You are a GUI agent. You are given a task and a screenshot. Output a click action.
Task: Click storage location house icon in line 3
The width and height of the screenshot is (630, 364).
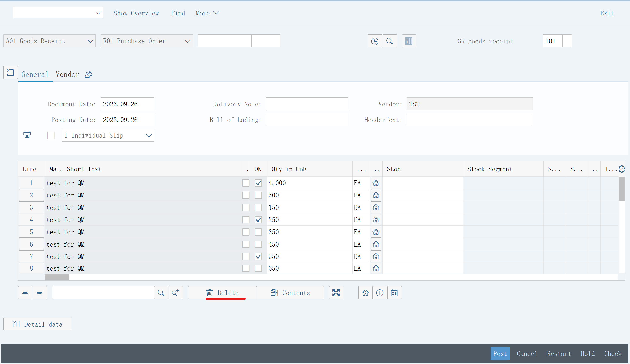[376, 208]
